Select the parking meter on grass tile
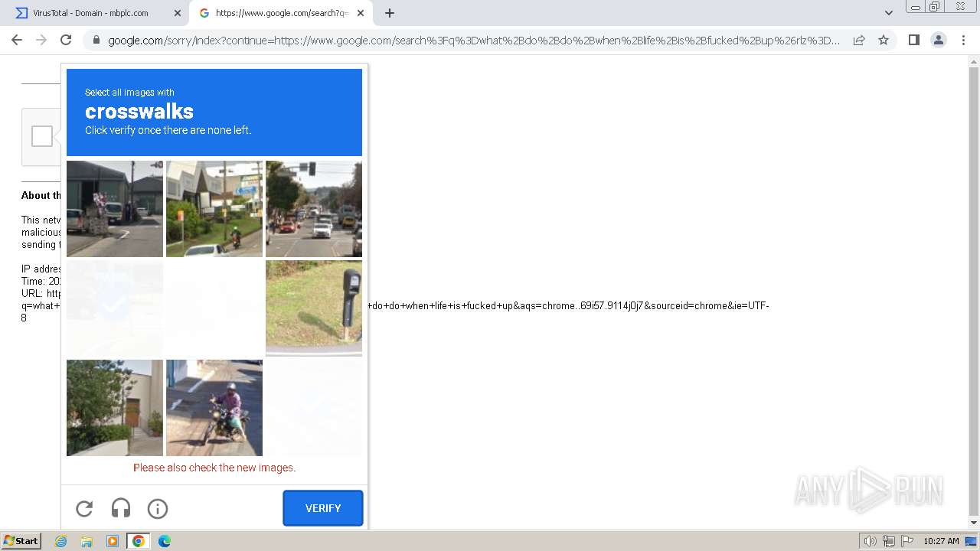The height and width of the screenshot is (551, 980). click(314, 308)
